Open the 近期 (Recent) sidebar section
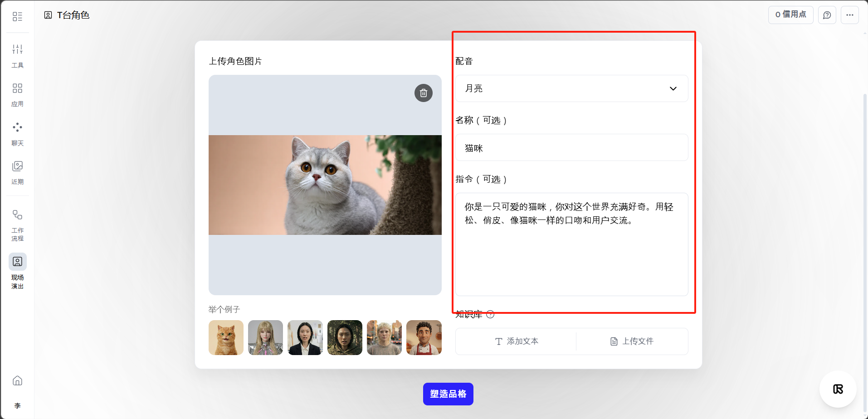 pos(17,172)
